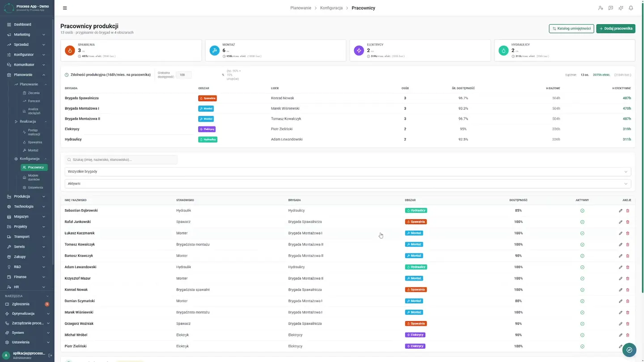Image resolution: width=644 pixels, height=362 pixels.
Task: Click the orange Spawalnia flame icon
Action: [70, 51]
